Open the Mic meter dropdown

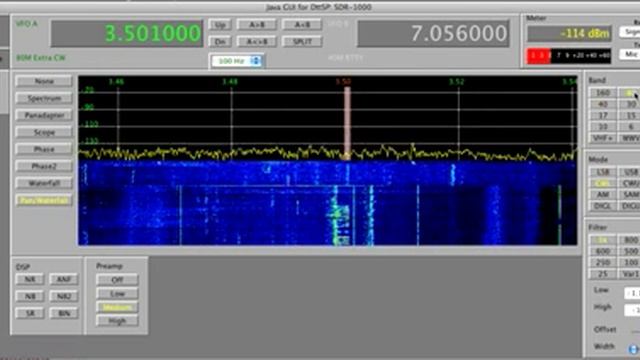click(630, 54)
